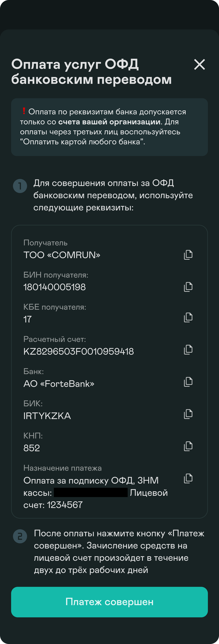Click the warning notice about organization account
219x644 pixels.
coord(109,127)
